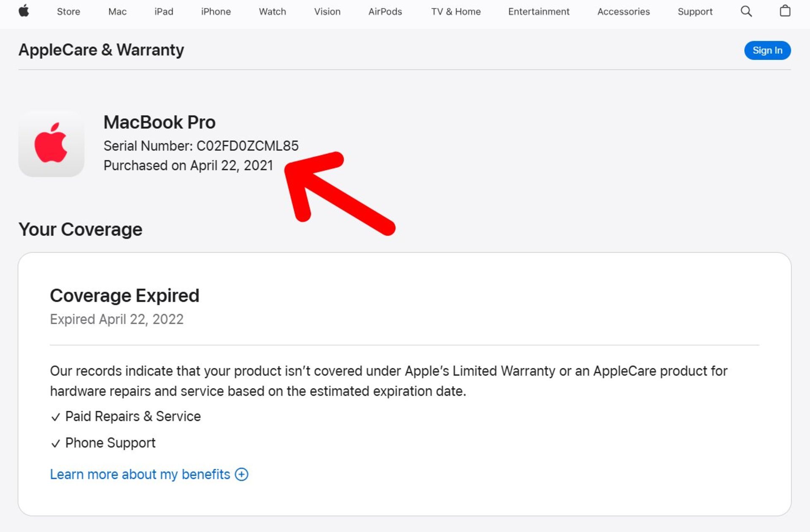Click Sign In button
The width and height of the screenshot is (810, 532).
pos(767,50)
